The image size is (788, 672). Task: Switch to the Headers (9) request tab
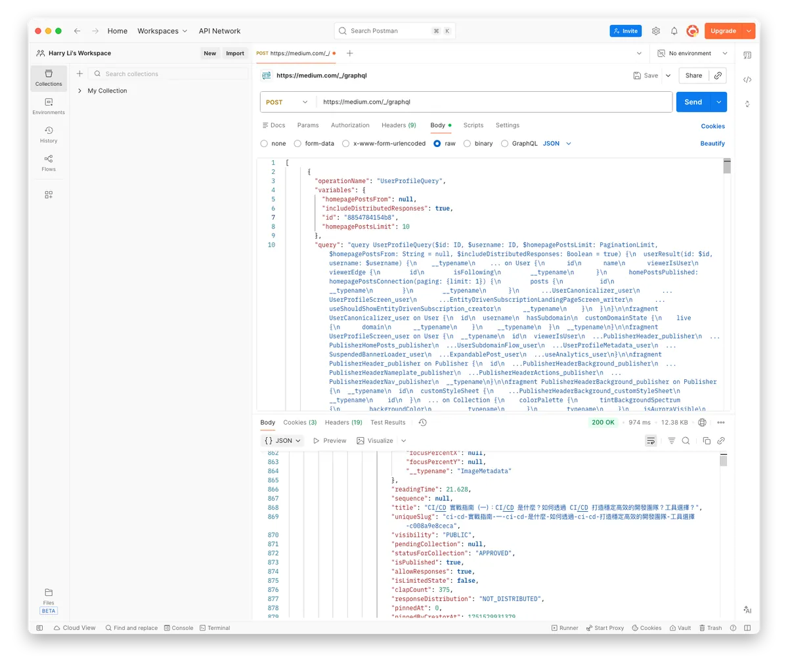(399, 125)
